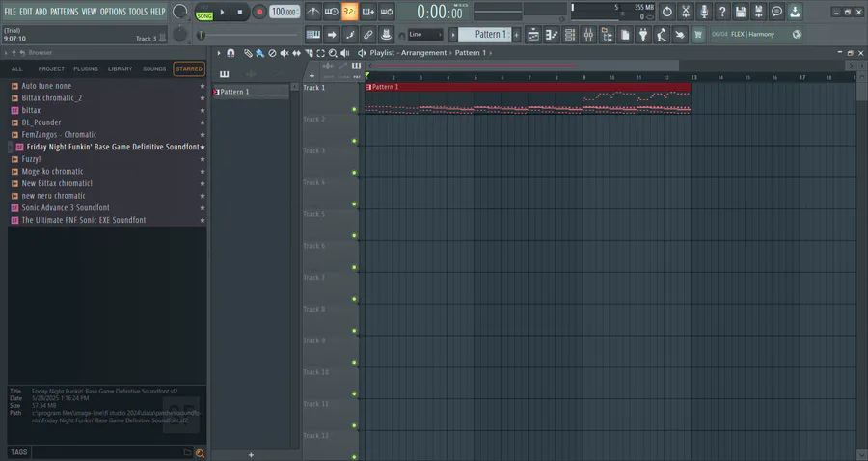The image size is (868, 461).
Task: Open the Line snap dropdown
Action: pos(425,35)
